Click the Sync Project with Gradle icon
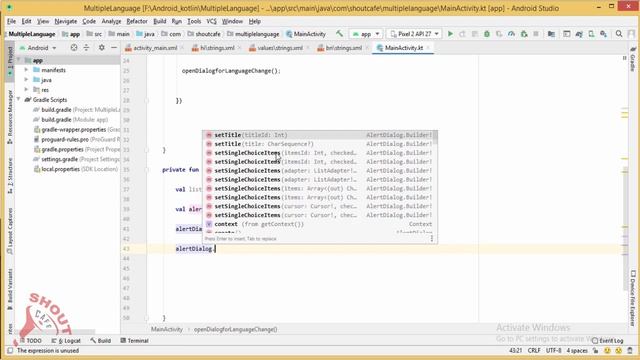Screen dimensions: 640x360 click(x=579, y=34)
